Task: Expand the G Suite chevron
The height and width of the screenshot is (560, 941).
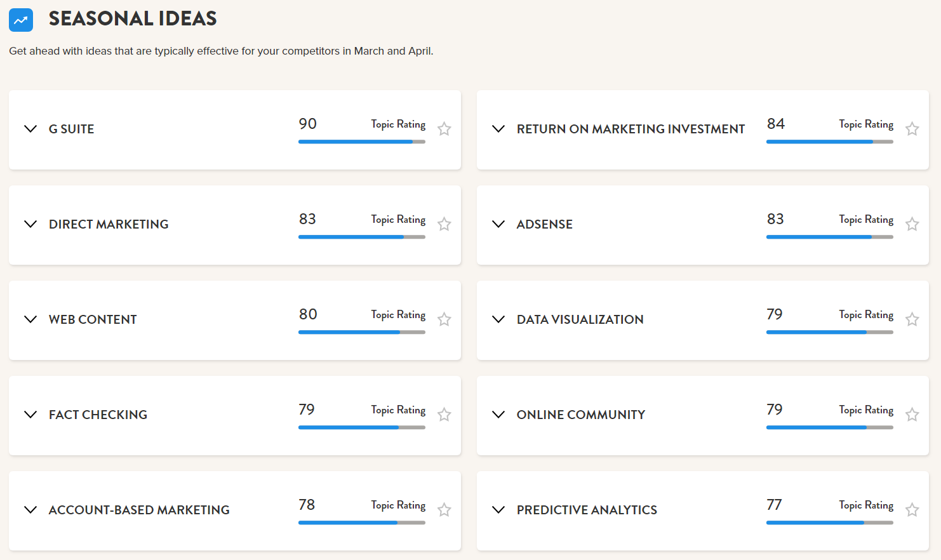Action: (x=30, y=129)
